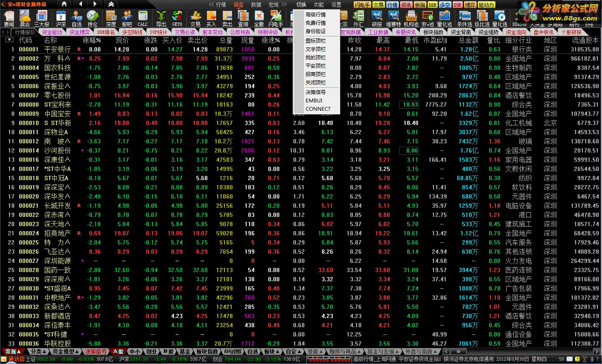Screen dimensions: 602x364
Task: Click the 卖出 sell icon
Action: (x=227, y=19)
